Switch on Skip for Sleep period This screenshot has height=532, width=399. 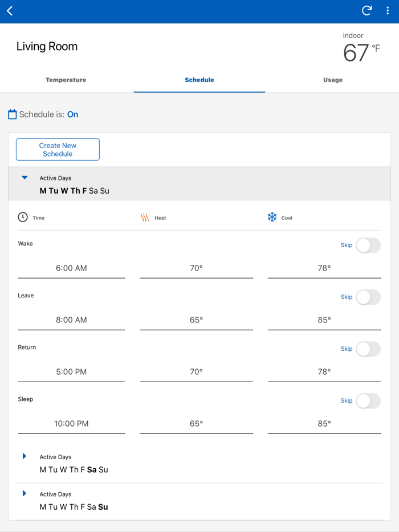coord(368,401)
